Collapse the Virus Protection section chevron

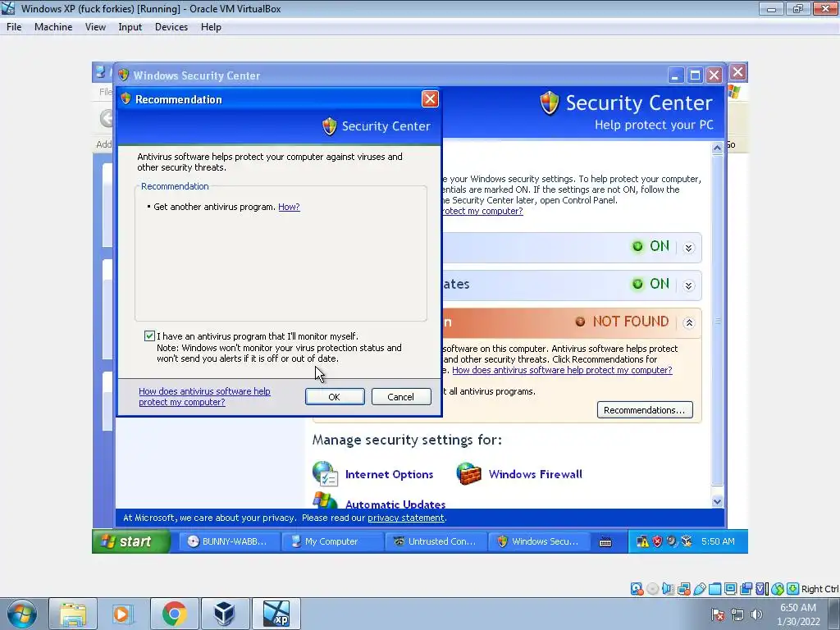coord(689,322)
